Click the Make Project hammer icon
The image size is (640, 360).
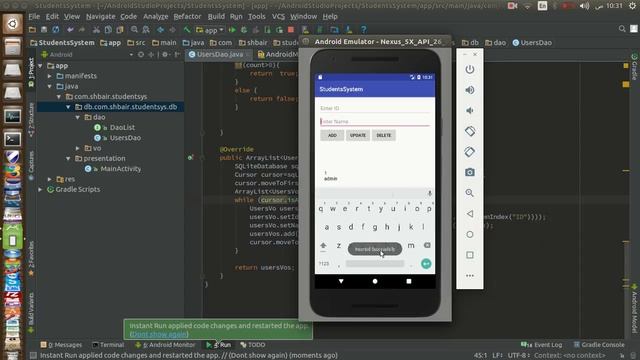click(x=187, y=30)
